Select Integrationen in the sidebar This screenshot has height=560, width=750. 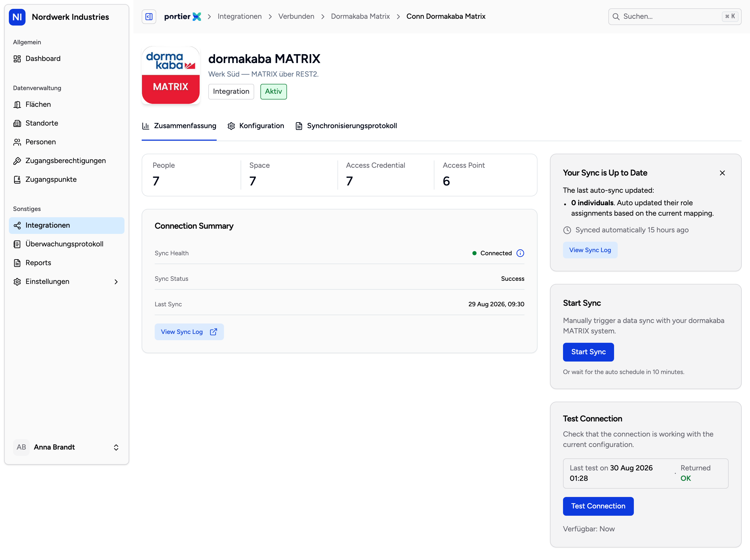pyautogui.click(x=66, y=225)
